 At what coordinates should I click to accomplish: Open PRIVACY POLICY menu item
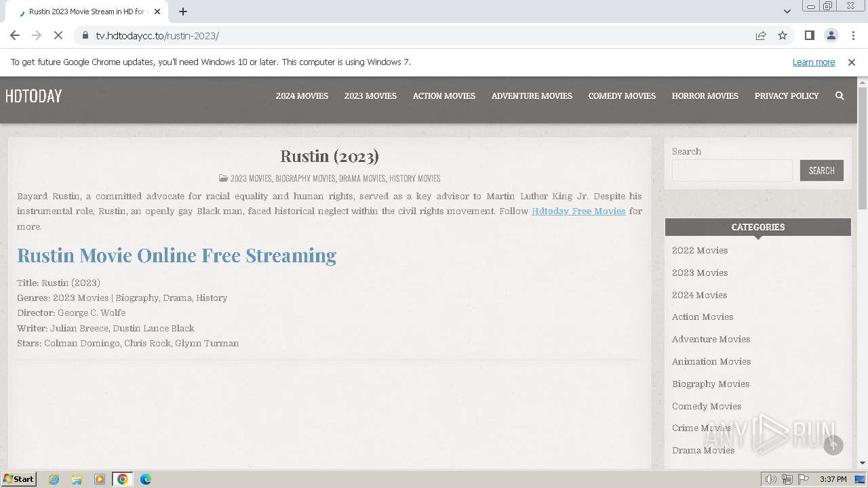(x=787, y=96)
